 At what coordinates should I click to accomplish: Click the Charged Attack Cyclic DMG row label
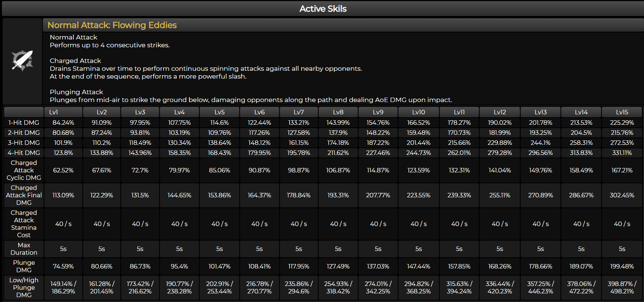[24, 170]
